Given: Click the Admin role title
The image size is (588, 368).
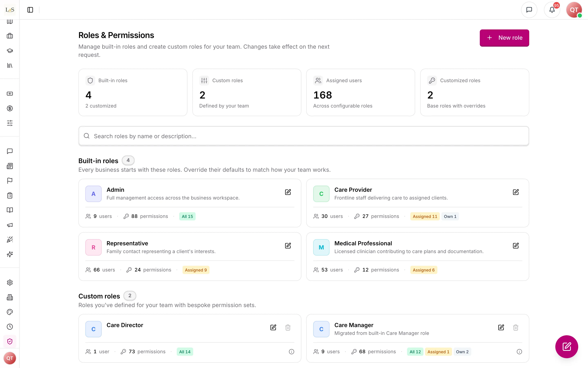Looking at the screenshot, I should pos(115,190).
